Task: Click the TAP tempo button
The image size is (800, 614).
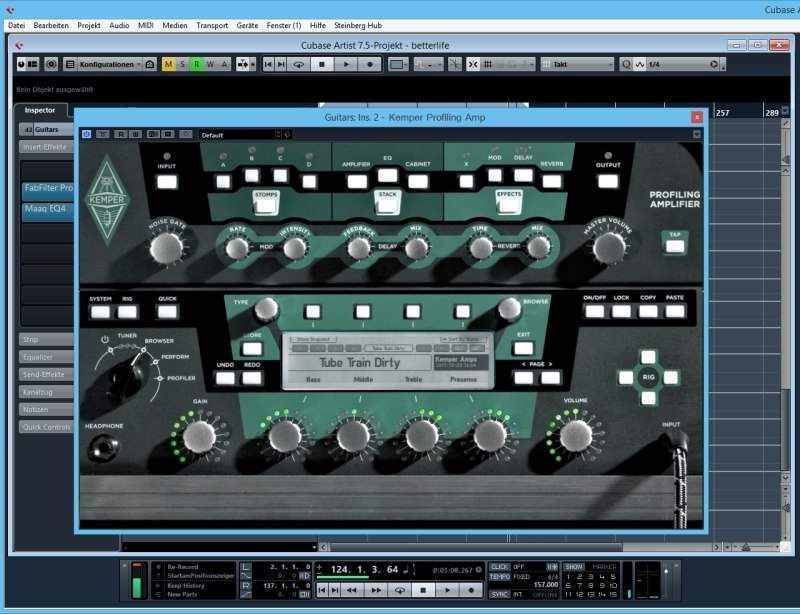Action: [675, 246]
